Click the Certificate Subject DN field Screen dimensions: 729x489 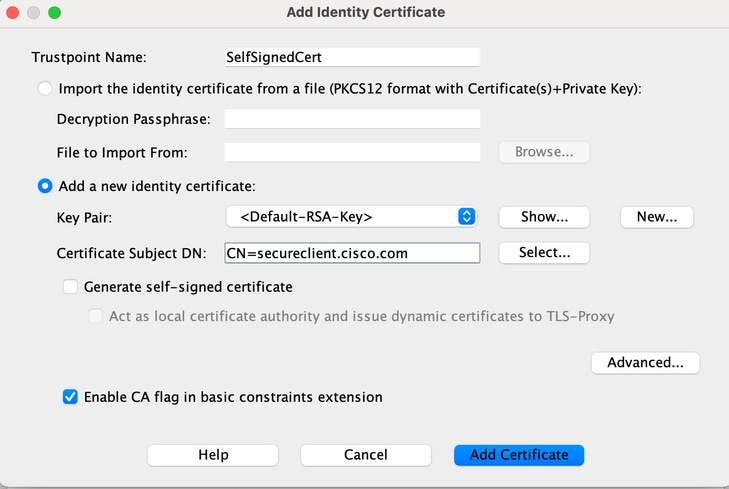tap(352, 254)
